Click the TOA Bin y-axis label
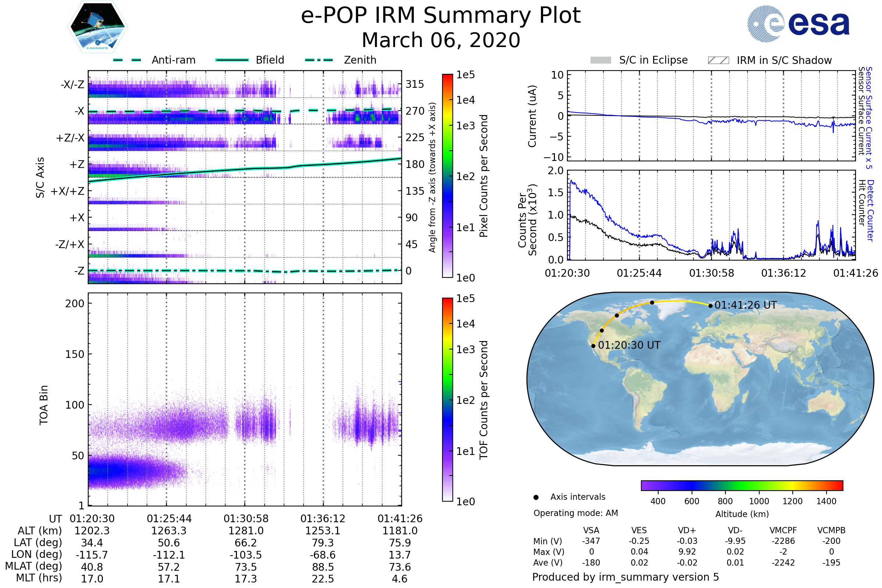The image size is (882, 588). [43, 405]
